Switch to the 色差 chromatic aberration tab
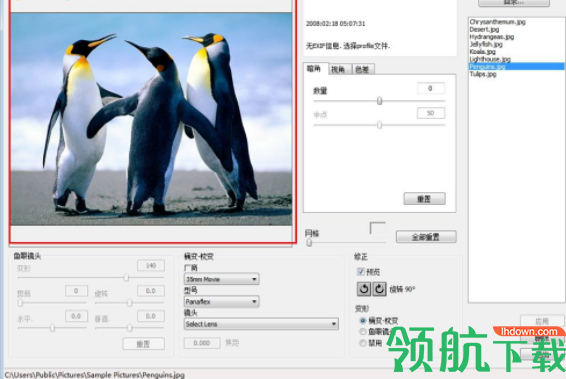This screenshot has width=566, height=379. point(362,69)
